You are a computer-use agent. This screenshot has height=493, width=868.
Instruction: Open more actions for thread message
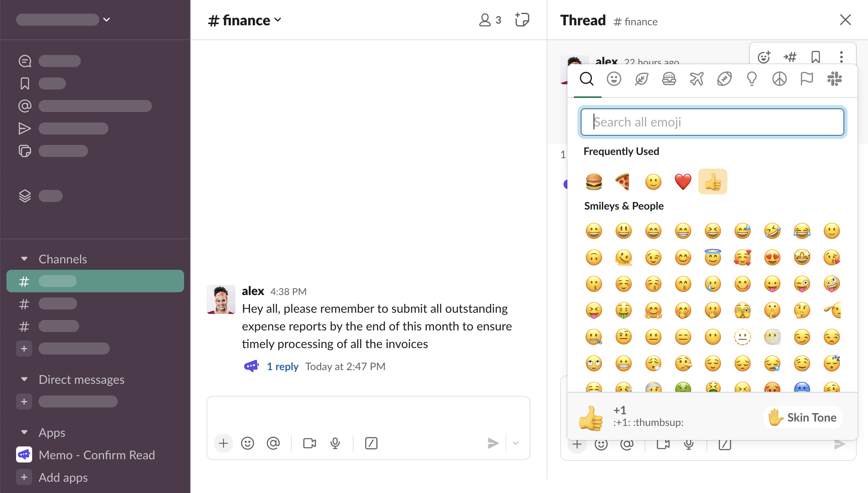click(841, 57)
